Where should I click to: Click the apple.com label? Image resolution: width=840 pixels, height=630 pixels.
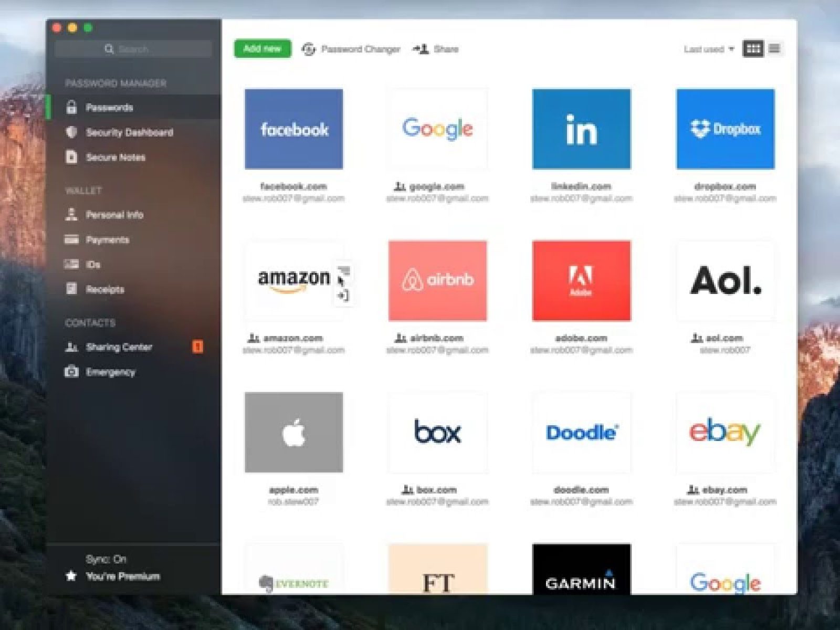coord(293,490)
